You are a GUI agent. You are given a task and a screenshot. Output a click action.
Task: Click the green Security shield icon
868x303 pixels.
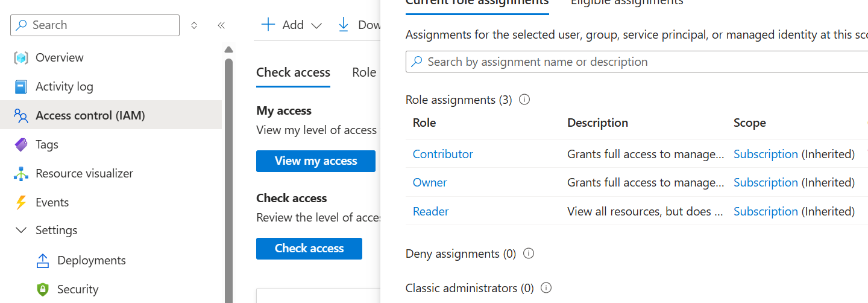[x=43, y=290]
